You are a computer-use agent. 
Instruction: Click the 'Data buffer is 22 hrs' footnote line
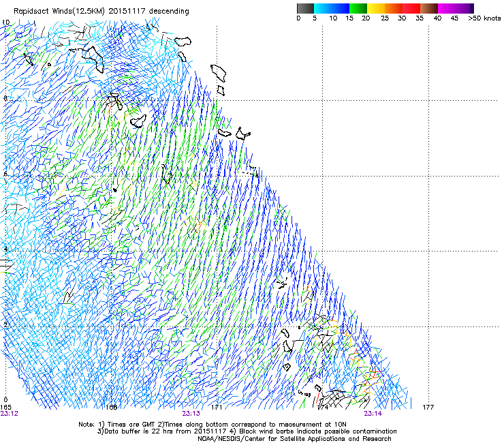coord(247,431)
